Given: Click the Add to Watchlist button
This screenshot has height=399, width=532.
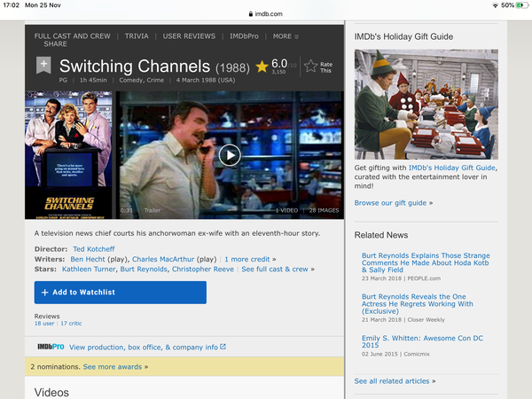Looking at the screenshot, I should pos(121,293).
